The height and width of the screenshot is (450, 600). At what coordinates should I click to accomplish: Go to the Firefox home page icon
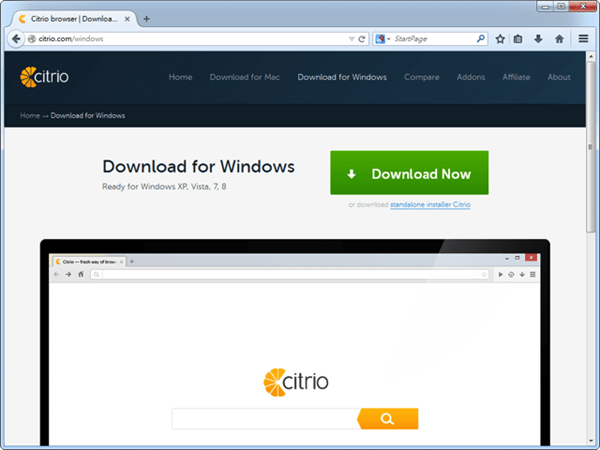(x=559, y=39)
